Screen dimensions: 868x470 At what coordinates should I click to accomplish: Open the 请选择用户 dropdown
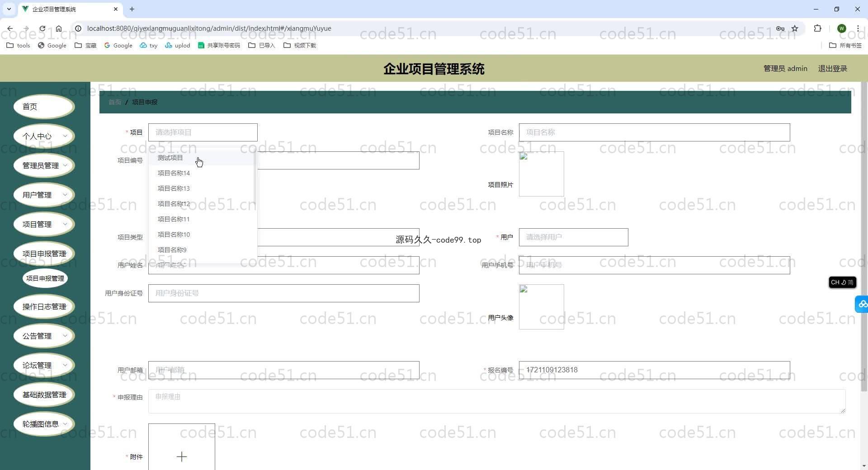(x=573, y=237)
